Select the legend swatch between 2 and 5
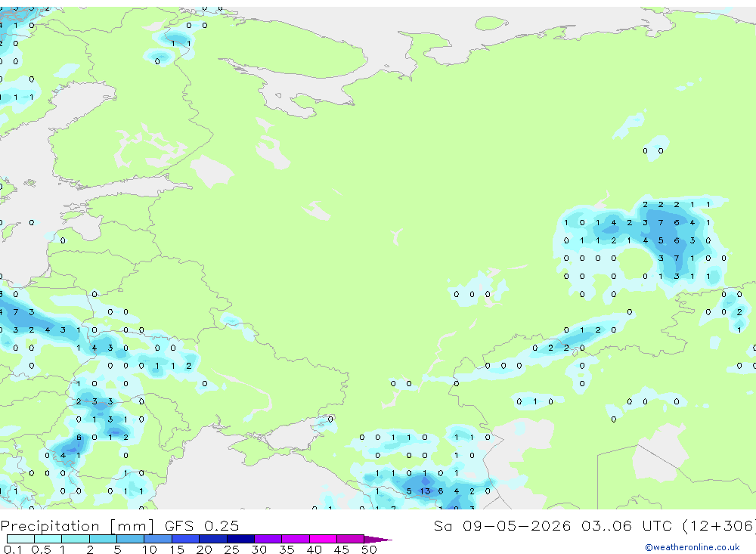 tap(103, 539)
